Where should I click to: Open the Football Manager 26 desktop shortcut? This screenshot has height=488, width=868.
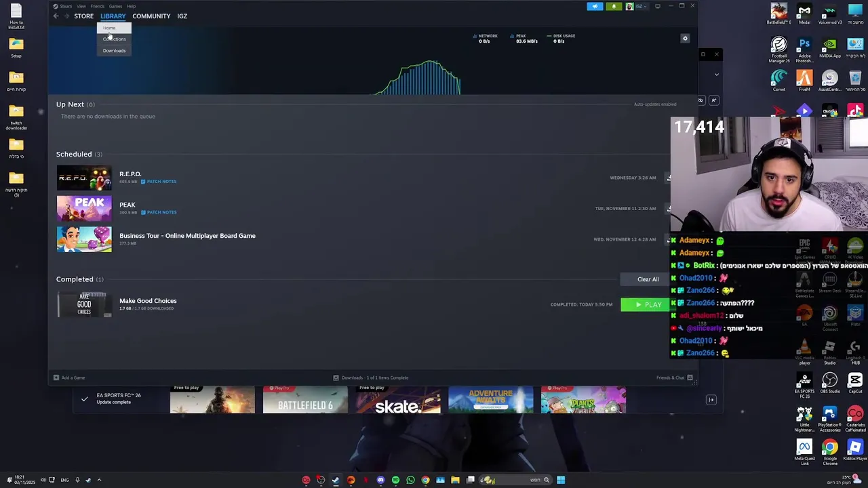click(778, 49)
